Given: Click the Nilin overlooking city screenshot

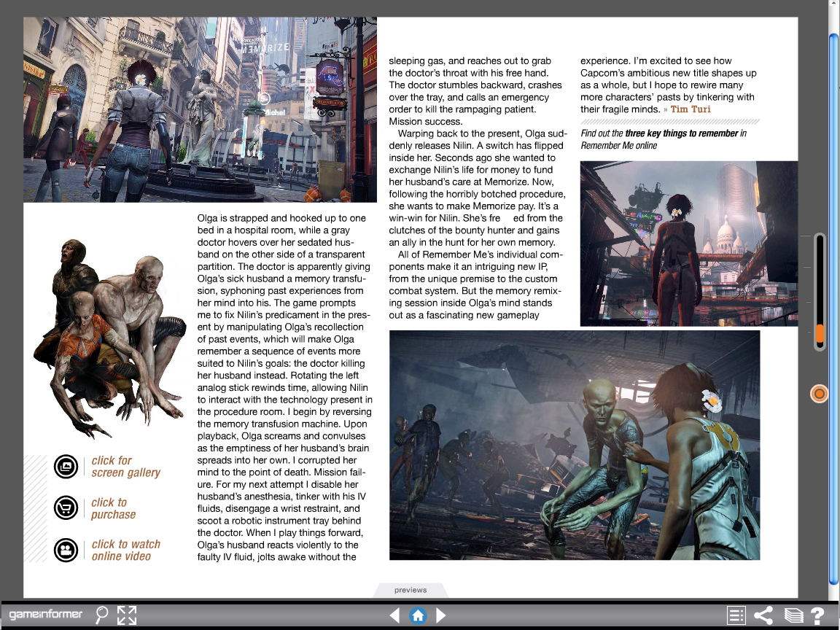Looking at the screenshot, I should [x=689, y=244].
